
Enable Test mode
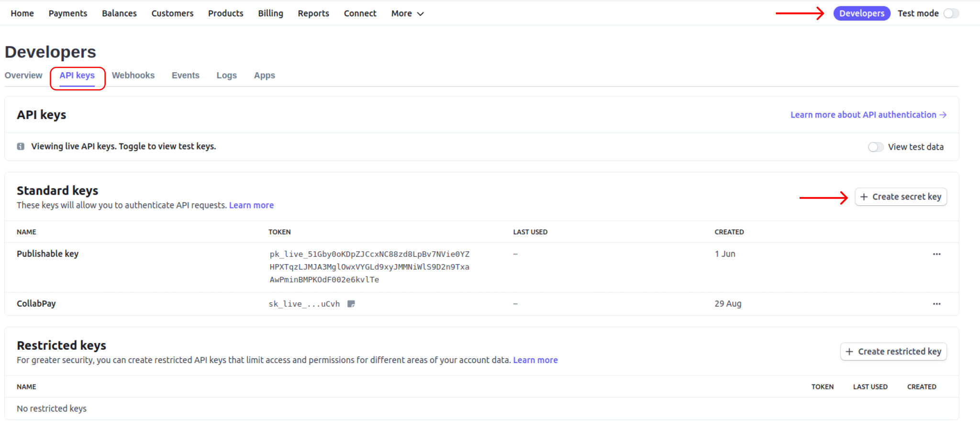tap(951, 13)
